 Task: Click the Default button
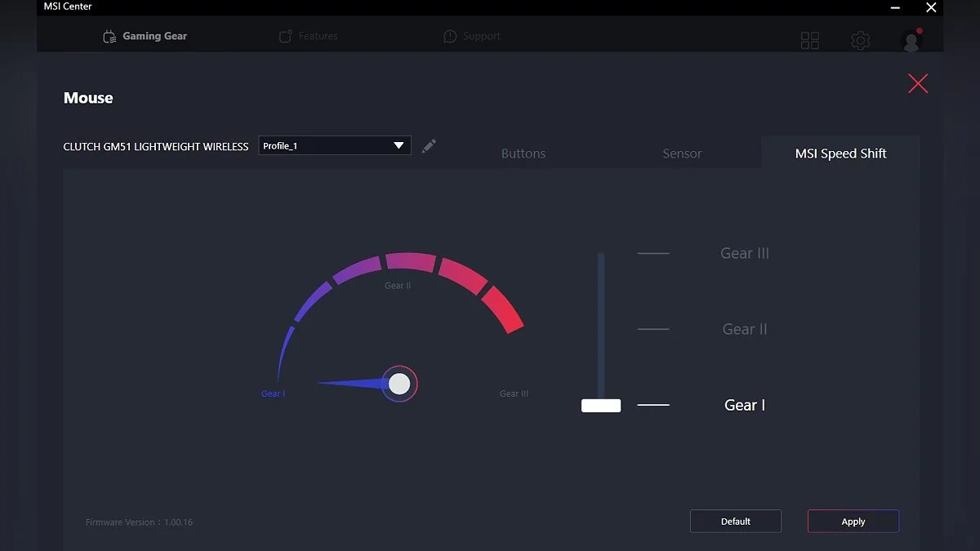tap(735, 521)
